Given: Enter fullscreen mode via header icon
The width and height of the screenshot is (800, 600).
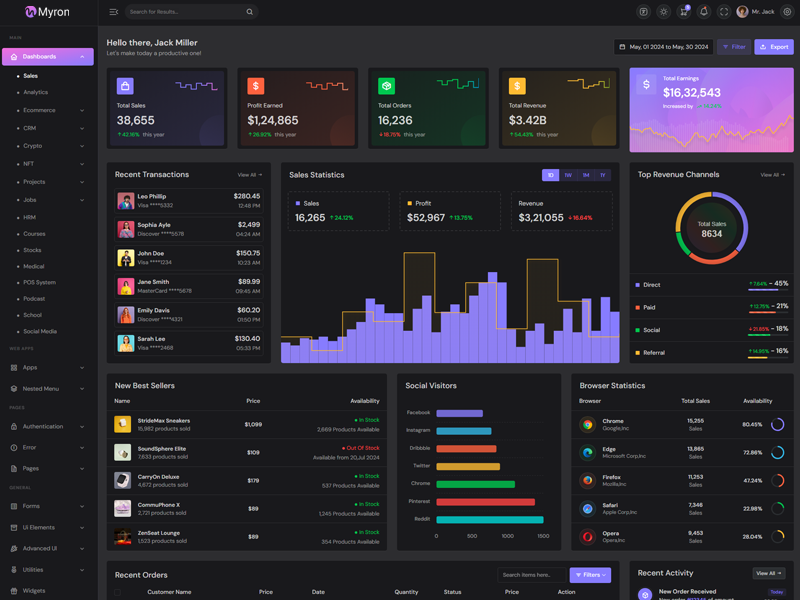Looking at the screenshot, I should [x=724, y=12].
